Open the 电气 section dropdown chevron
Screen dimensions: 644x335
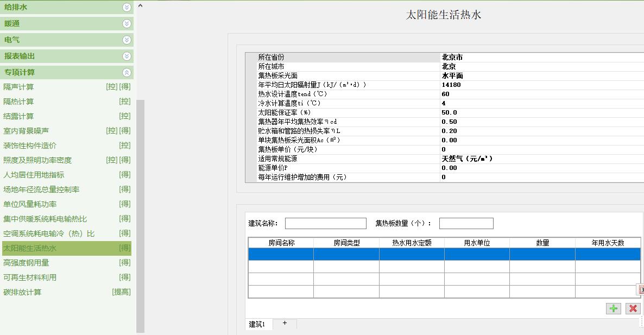[126, 40]
